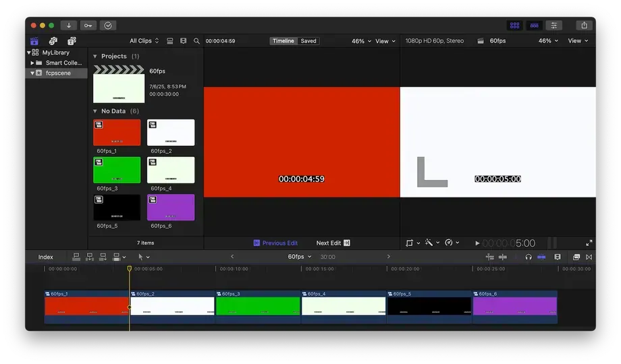This screenshot has width=621, height=364.
Task: Select the 60fps_3 green timeline clip
Action: [x=258, y=307]
